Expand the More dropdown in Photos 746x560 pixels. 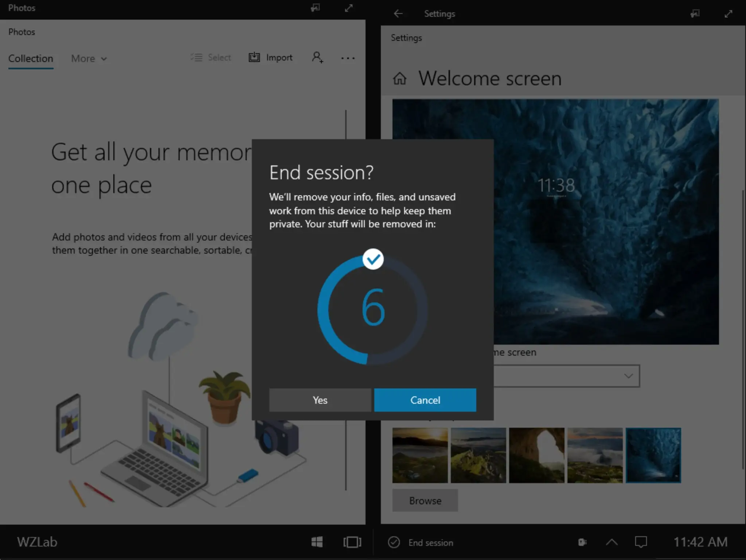89,58
